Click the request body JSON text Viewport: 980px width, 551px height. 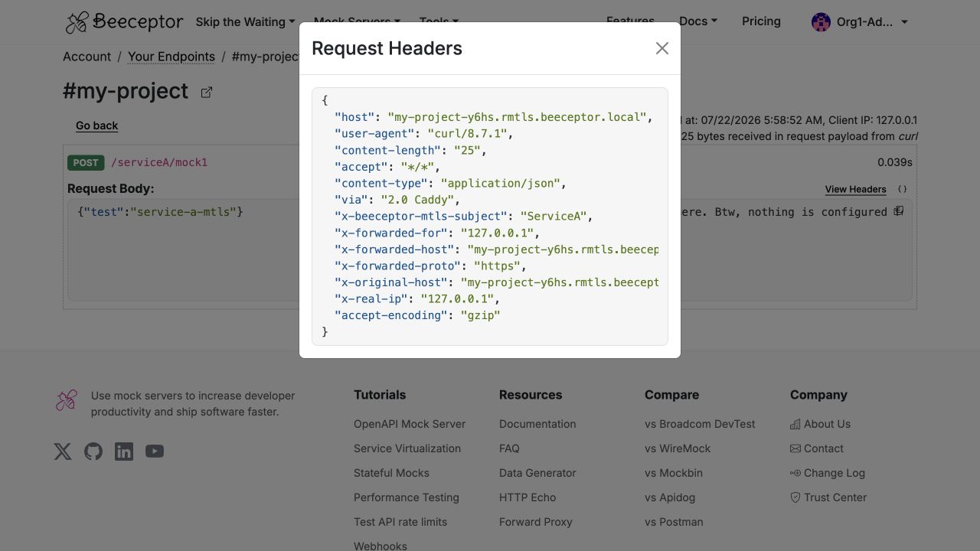click(x=161, y=211)
